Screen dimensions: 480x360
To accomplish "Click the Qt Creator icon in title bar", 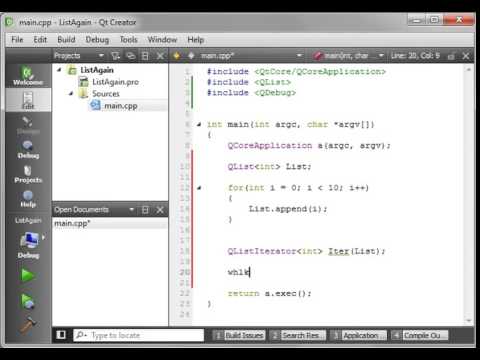I will [x=9, y=22].
